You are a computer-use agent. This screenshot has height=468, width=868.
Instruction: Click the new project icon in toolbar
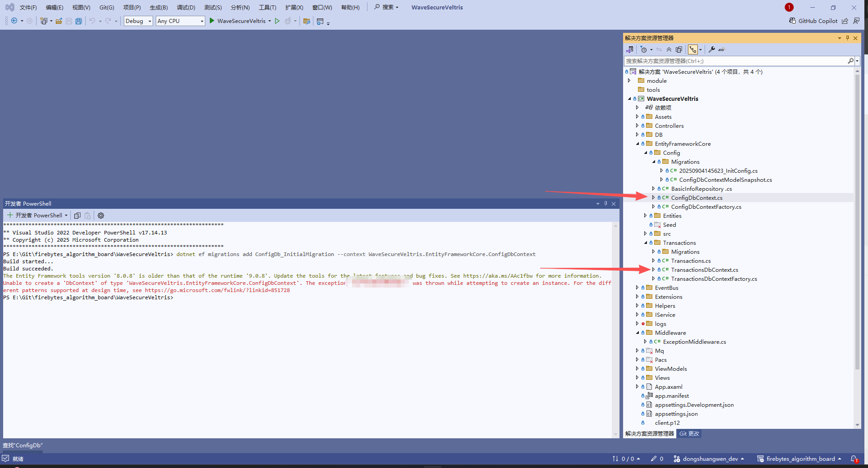44,21
